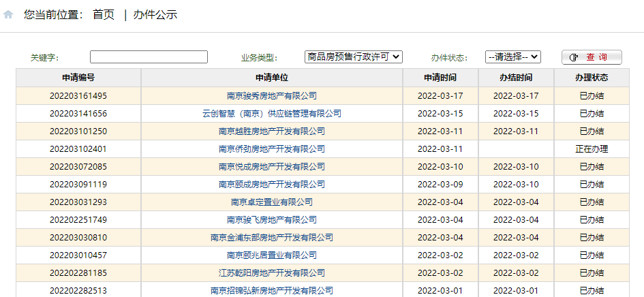644x297 pixels.
Task: Click 申请时间 2022-03-09 for 南京颐成
Action: pyautogui.click(x=440, y=185)
